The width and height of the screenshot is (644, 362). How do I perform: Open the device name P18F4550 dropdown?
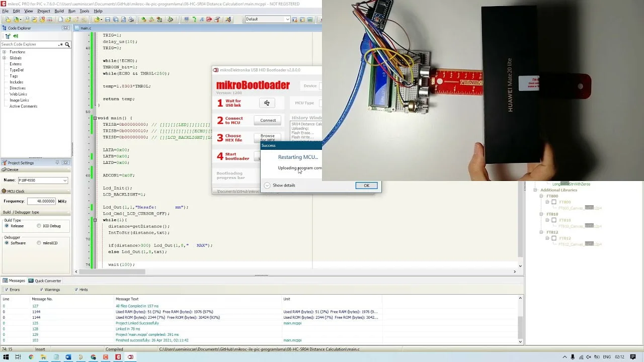pyautogui.click(x=65, y=180)
